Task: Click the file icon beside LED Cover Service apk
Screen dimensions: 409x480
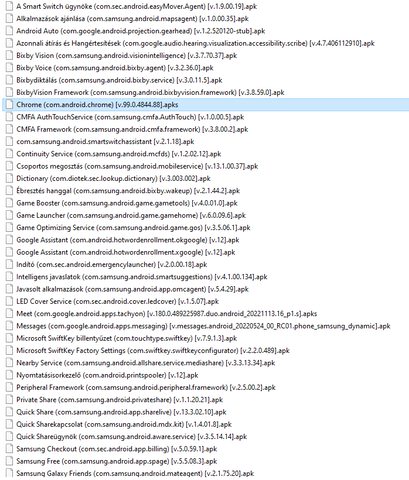Action: [10, 301]
